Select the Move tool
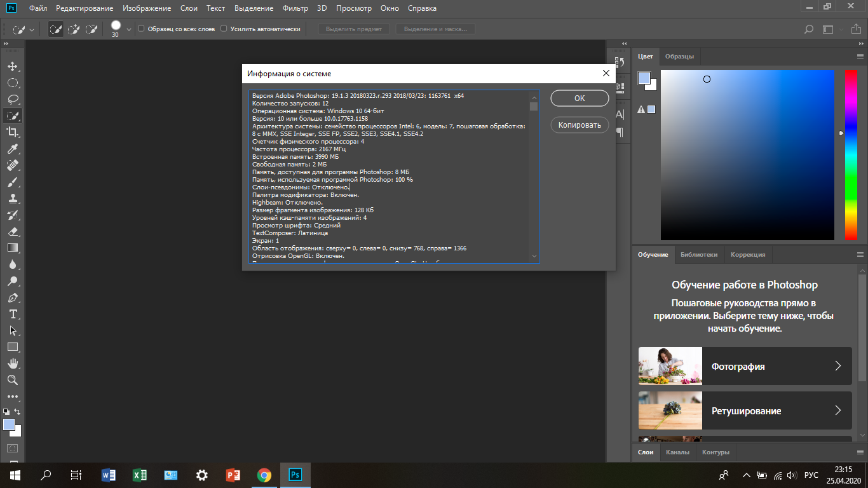 (12, 66)
